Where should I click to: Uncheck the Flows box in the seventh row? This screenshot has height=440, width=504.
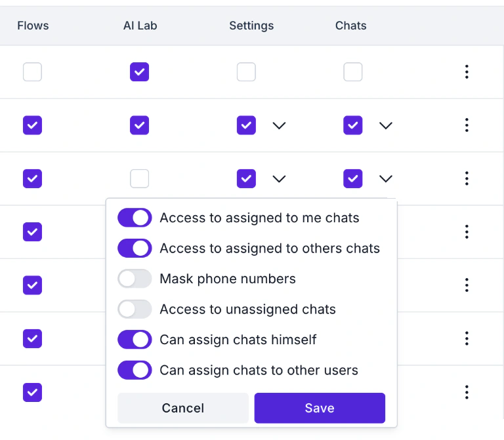coord(32,392)
